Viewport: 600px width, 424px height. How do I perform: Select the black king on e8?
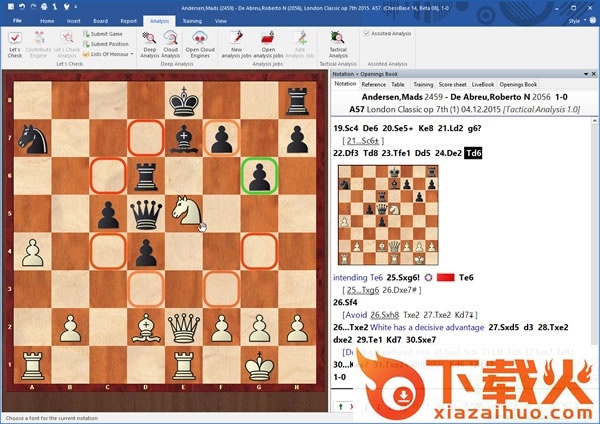184,101
